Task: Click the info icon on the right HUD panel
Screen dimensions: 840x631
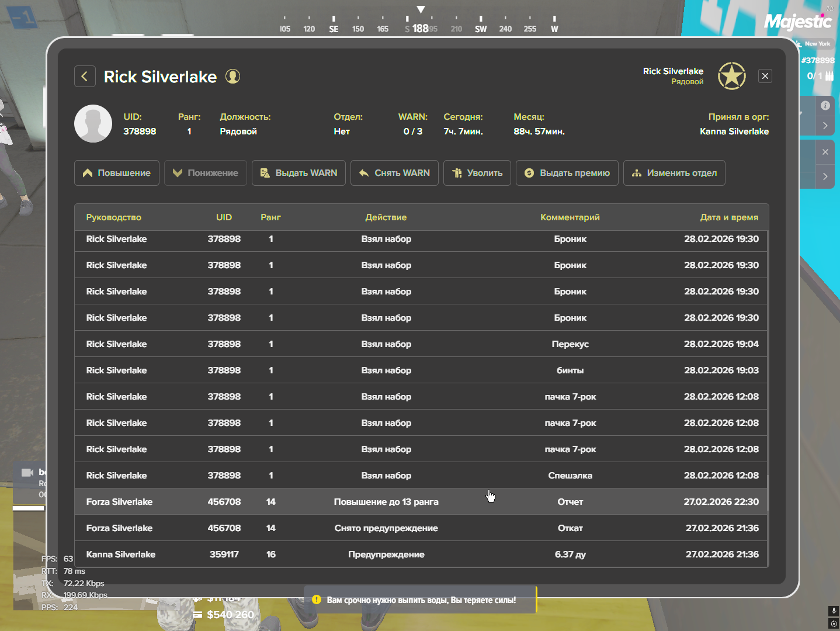Action: coord(825,106)
